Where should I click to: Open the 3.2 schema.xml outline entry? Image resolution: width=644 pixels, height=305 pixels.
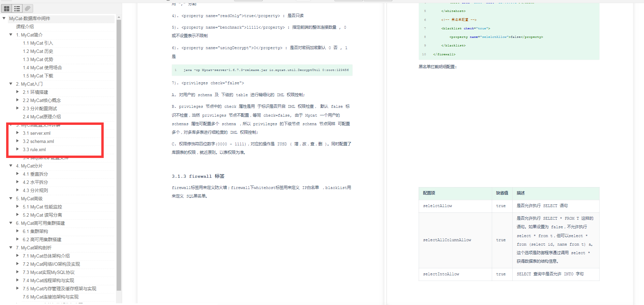coord(38,141)
